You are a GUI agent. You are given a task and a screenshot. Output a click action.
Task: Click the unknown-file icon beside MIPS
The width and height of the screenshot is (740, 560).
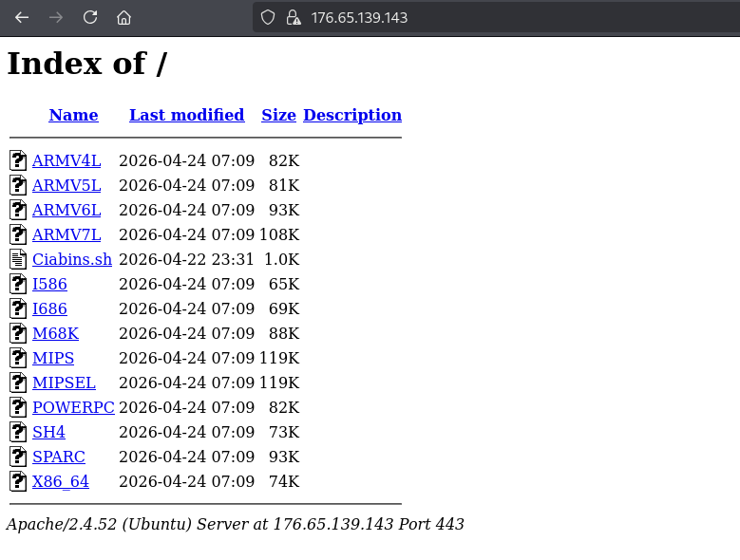coord(18,357)
